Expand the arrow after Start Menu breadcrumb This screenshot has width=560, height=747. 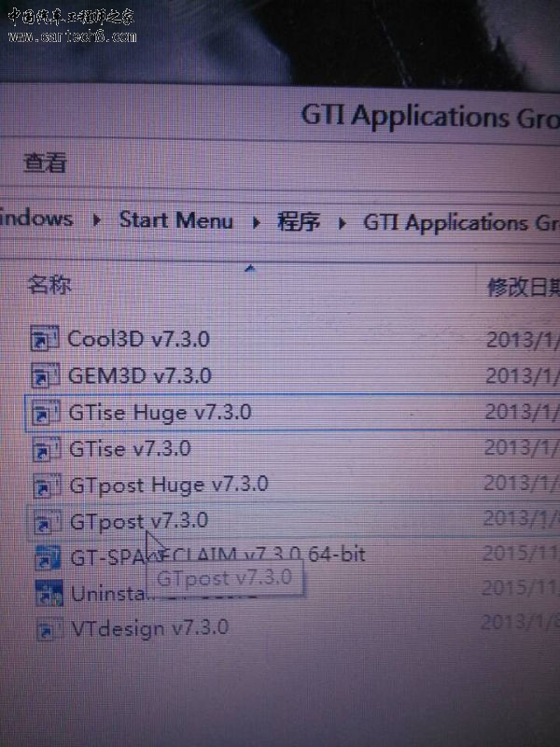[256, 222]
